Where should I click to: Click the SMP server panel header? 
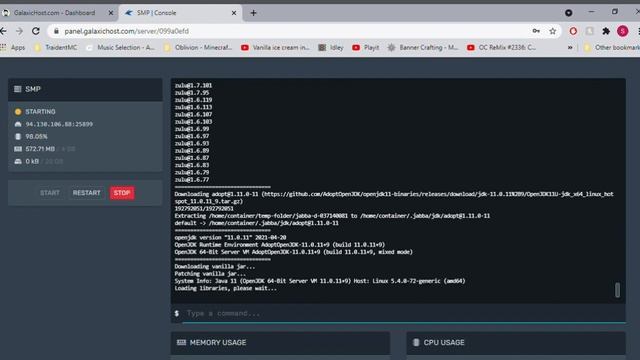85,89
